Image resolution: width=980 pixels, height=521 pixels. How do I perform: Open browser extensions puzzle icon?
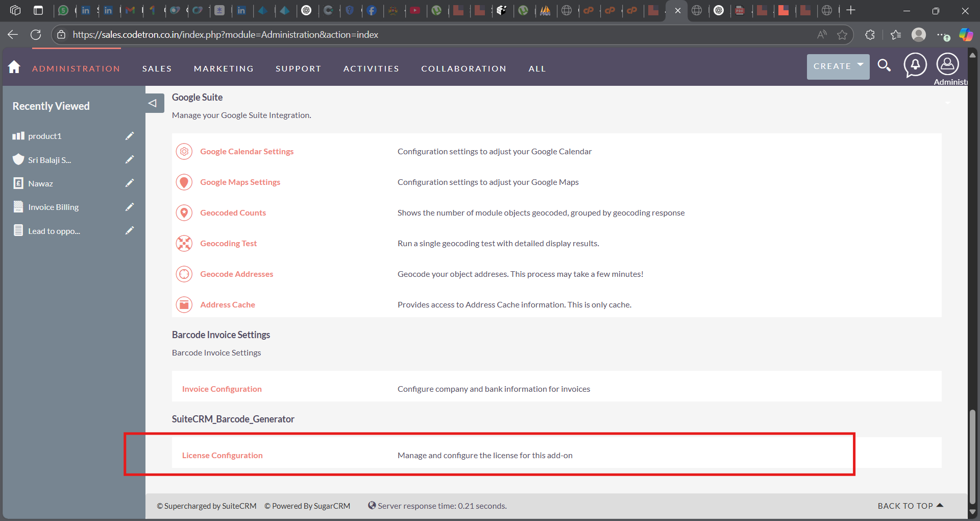point(870,35)
